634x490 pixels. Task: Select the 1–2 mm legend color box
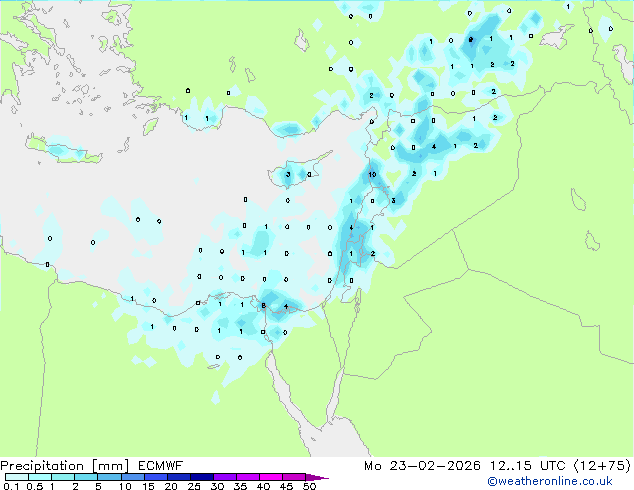pyautogui.click(x=63, y=477)
